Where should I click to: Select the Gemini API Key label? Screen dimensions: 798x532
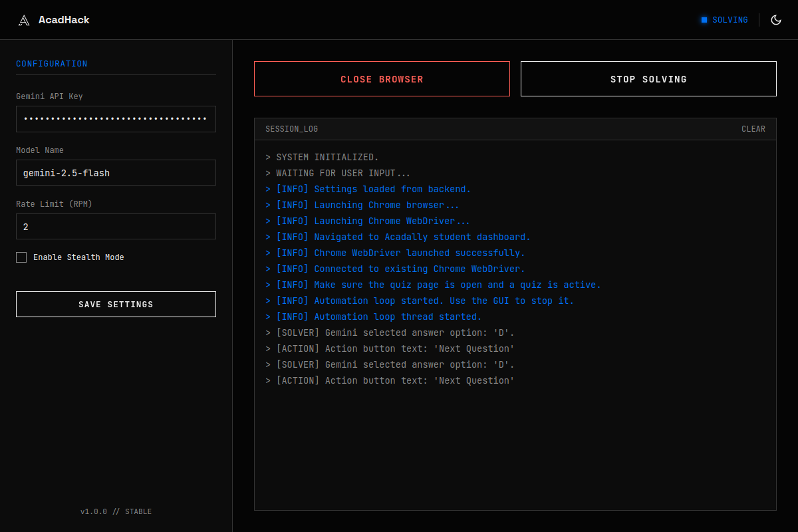click(50, 96)
